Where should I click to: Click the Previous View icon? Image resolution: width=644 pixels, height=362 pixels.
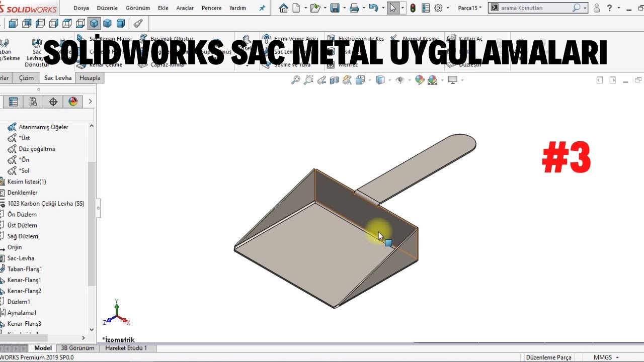[321, 80]
